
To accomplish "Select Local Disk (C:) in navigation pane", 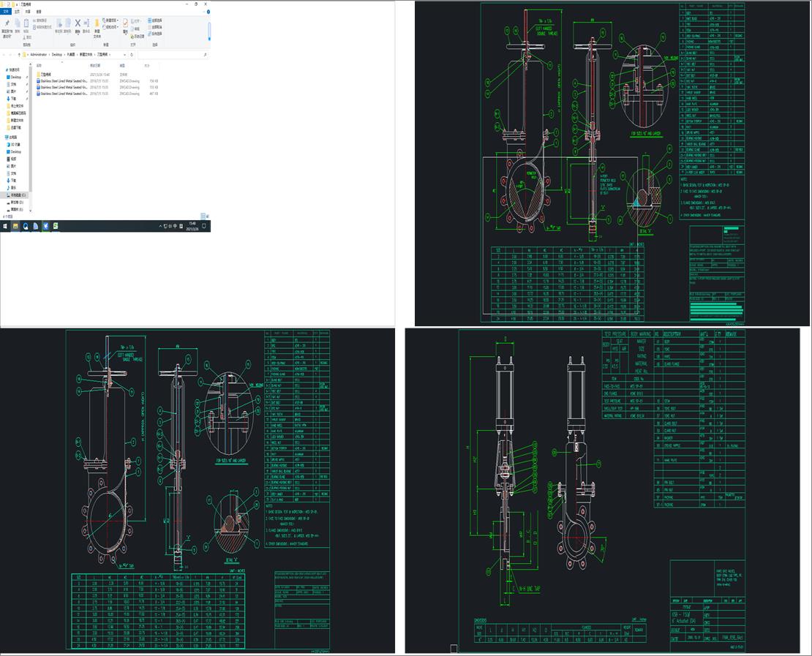I will point(17,195).
